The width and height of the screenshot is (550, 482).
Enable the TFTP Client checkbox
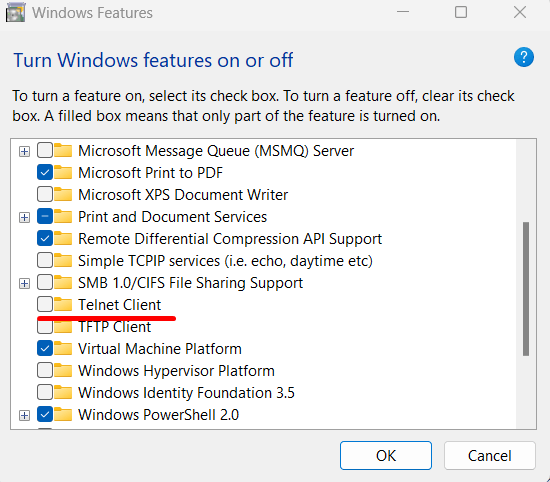click(x=45, y=327)
